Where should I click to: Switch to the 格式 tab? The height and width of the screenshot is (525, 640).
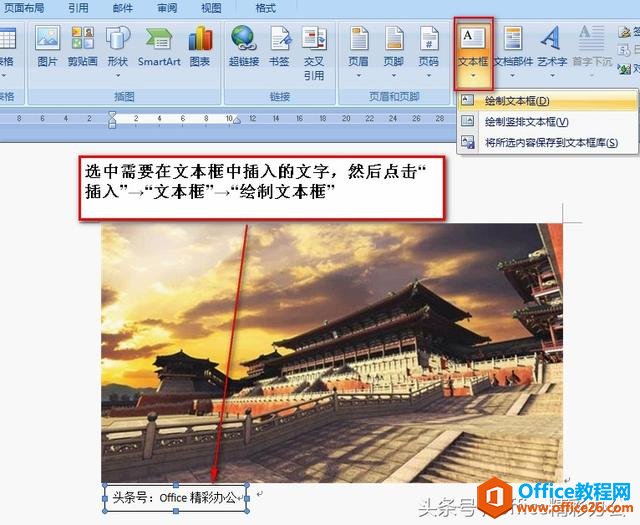265,8
